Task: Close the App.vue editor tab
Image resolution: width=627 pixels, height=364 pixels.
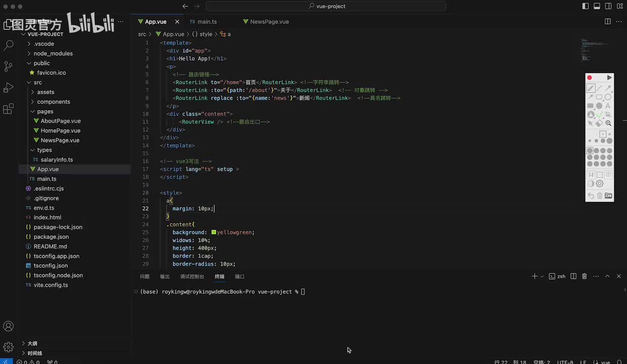Action: (x=177, y=22)
